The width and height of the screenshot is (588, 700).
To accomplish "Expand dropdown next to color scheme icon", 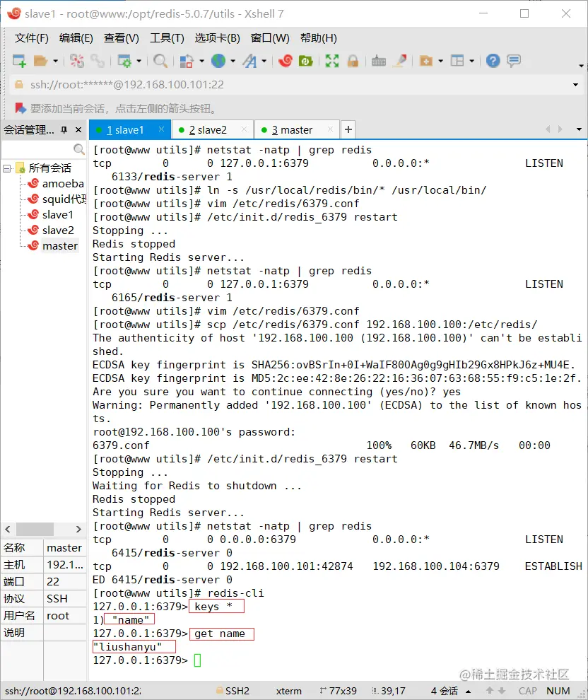I will [201, 61].
